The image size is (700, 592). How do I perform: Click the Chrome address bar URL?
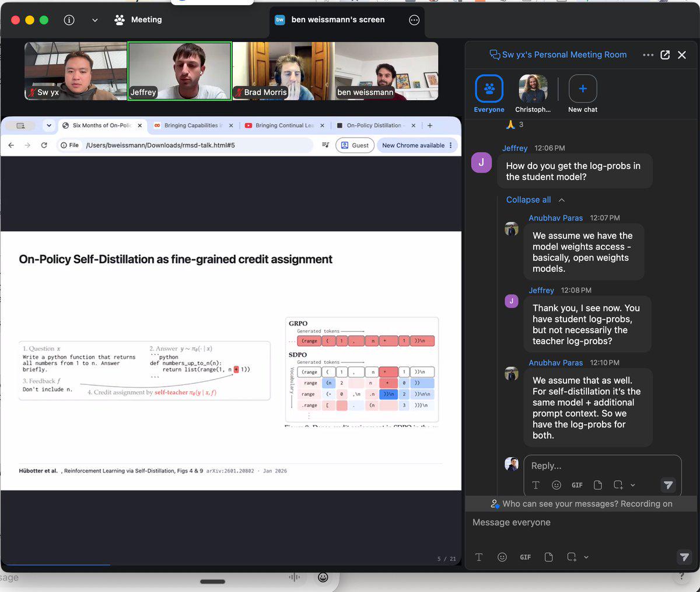[x=160, y=145]
